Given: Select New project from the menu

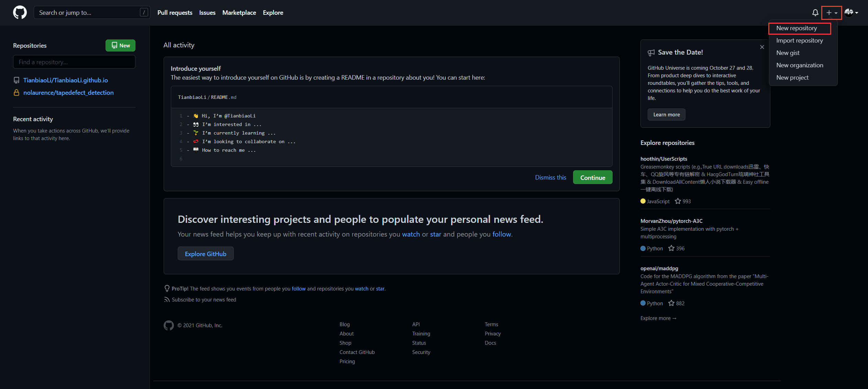Looking at the screenshot, I should pyautogui.click(x=792, y=78).
